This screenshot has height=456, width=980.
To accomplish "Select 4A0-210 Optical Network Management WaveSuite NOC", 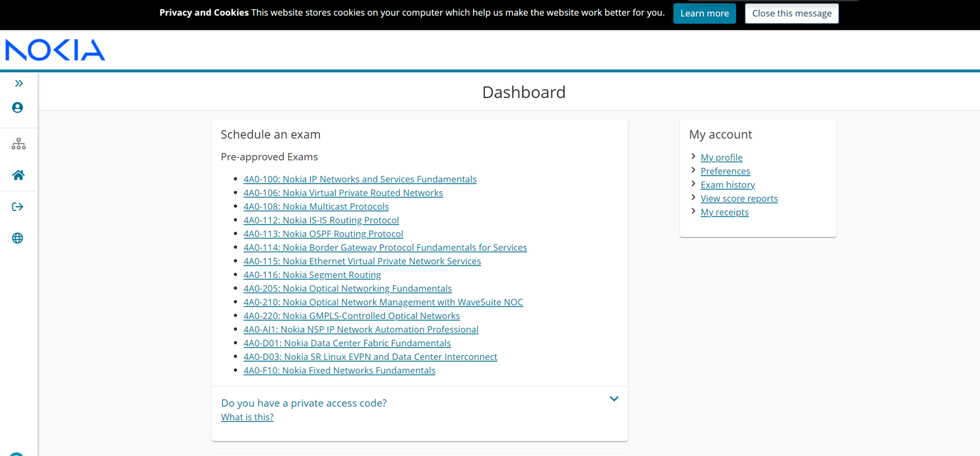I will pyautogui.click(x=383, y=302).
